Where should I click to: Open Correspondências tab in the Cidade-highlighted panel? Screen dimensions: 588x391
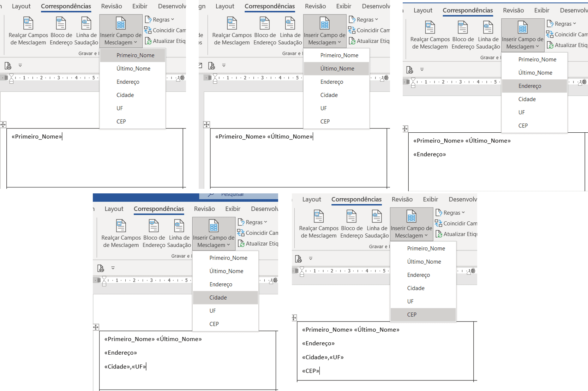(158, 209)
